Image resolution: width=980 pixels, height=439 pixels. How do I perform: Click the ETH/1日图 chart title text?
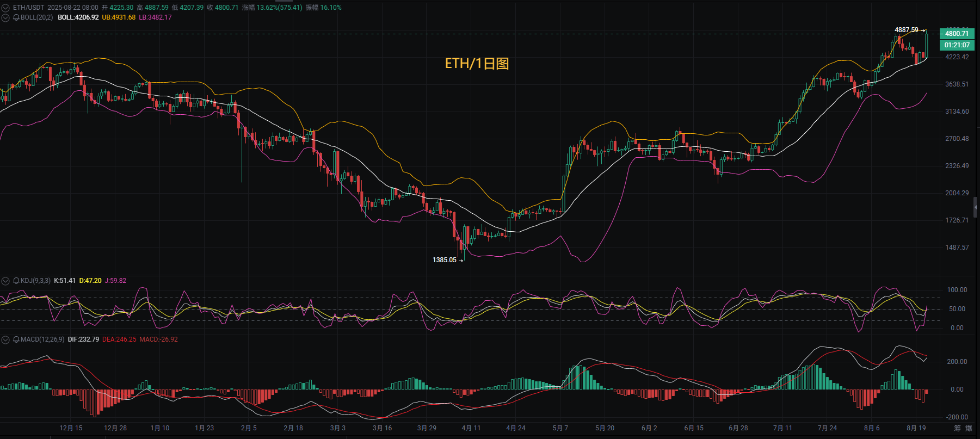click(x=477, y=64)
